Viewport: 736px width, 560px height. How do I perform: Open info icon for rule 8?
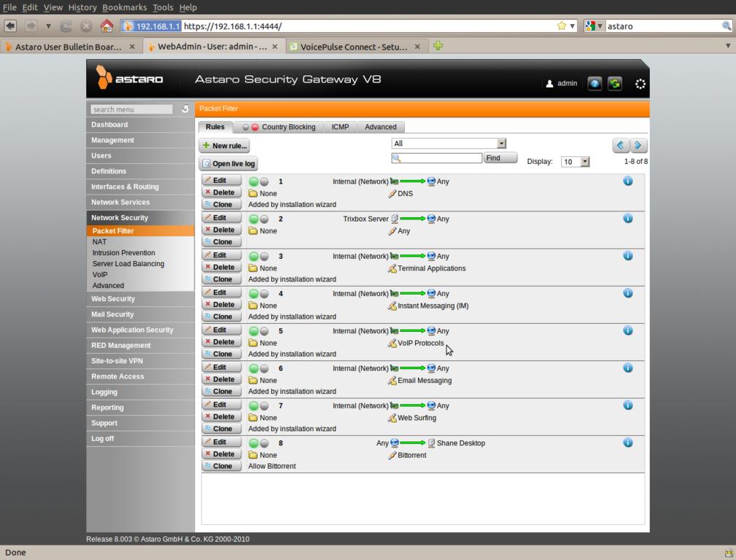627,443
